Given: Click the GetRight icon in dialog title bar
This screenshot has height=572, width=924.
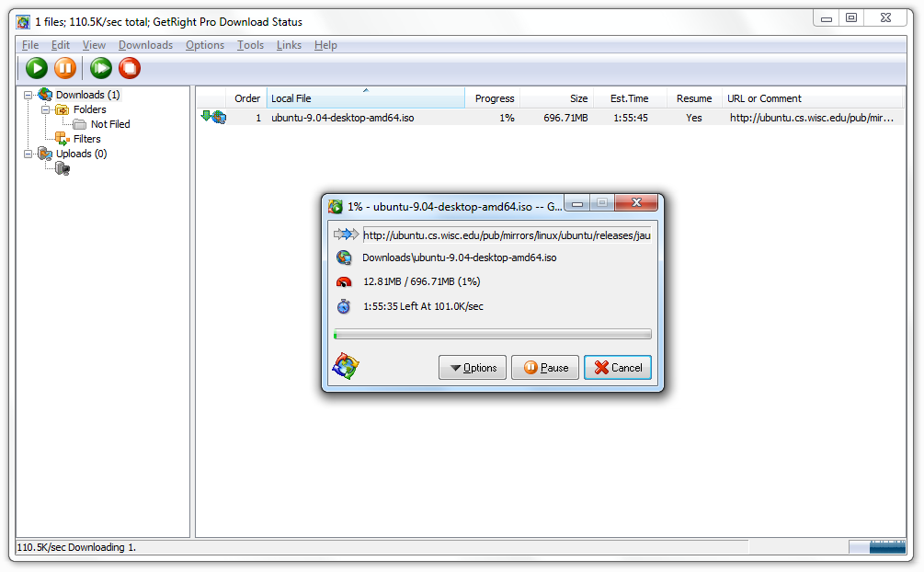Looking at the screenshot, I should [x=336, y=206].
